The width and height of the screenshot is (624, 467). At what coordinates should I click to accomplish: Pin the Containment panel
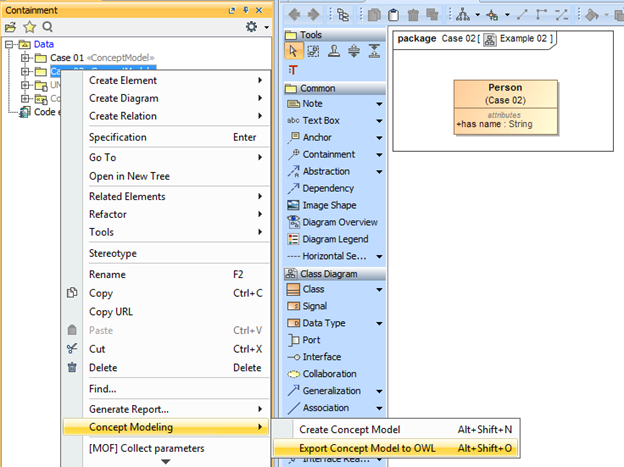pos(245,9)
